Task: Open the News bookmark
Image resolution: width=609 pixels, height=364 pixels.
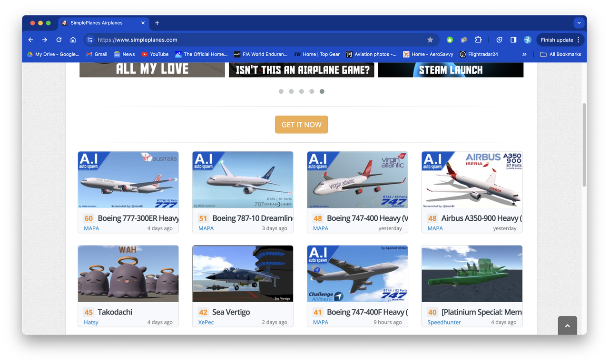Action: point(124,54)
